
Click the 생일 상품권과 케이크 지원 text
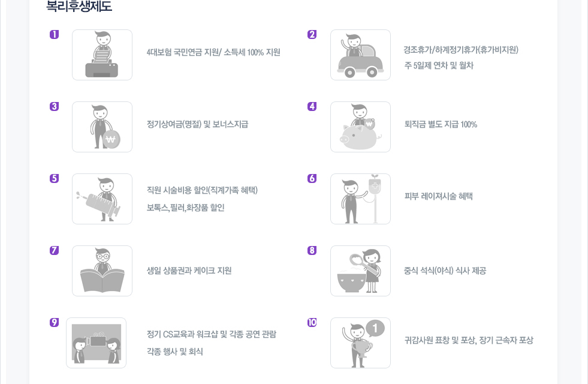point(189,271)
